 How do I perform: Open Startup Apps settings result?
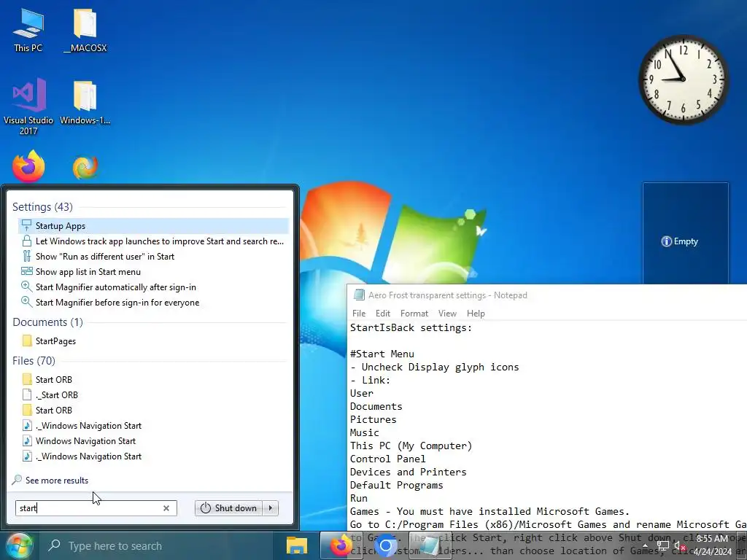pyautogui.click(x=153, y=226)
